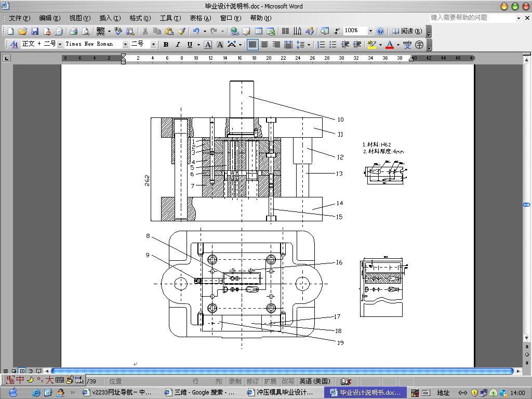This screenshot has width=532, height=399.
Task: Click the Apple-style start button on taskbar
Action: [x=13, y=392]
